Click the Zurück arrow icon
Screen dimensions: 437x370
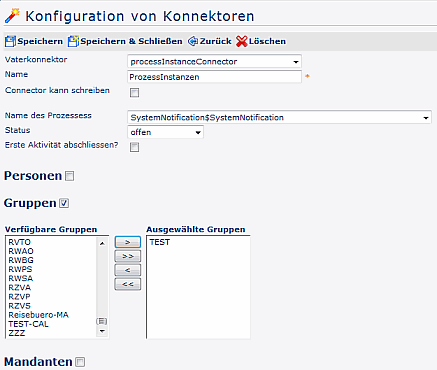tap(193, 41)
